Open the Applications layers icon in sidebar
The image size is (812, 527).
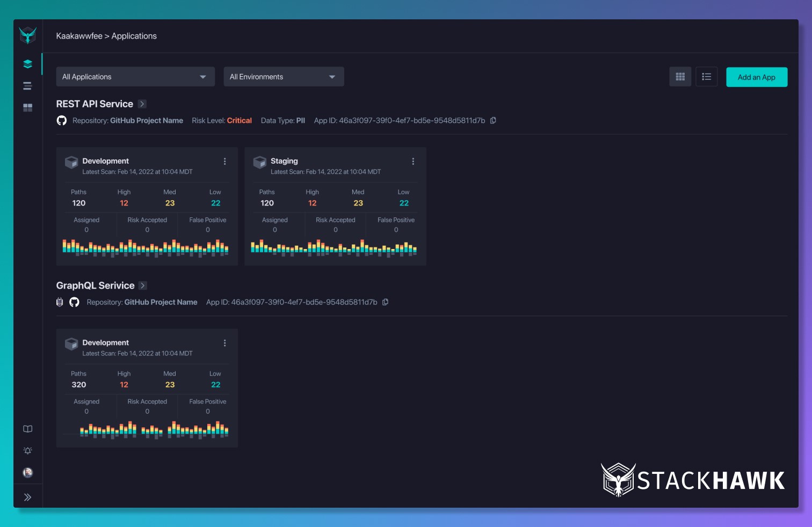coord(28,64)
